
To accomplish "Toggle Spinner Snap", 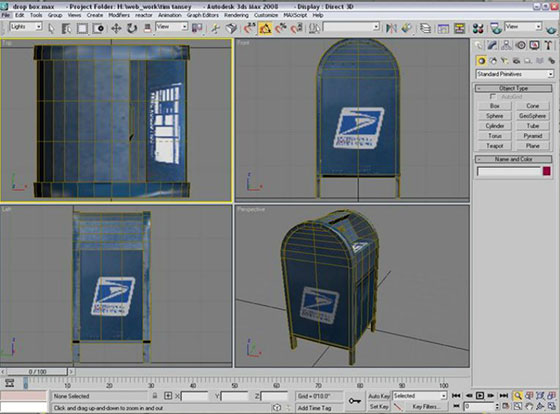I will 297,28.
